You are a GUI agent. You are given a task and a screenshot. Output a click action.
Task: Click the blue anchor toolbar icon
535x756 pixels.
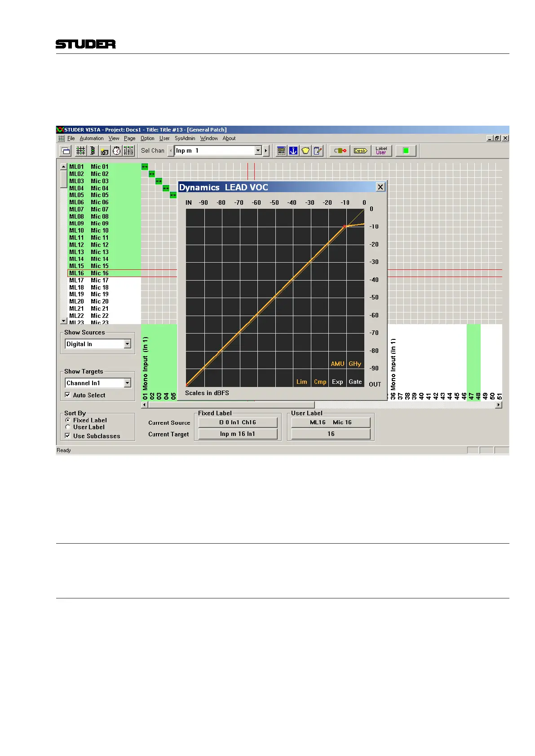point(293,151)
